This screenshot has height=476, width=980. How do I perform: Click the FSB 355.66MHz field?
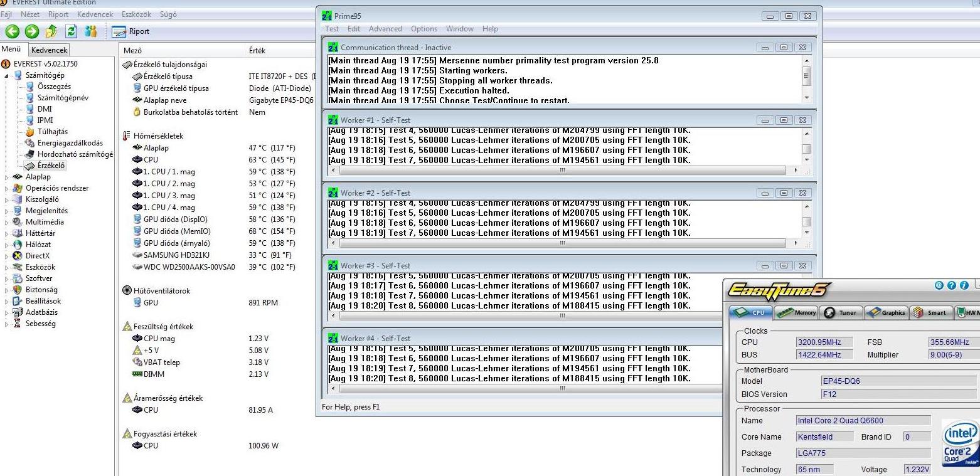tap(954, 342)
